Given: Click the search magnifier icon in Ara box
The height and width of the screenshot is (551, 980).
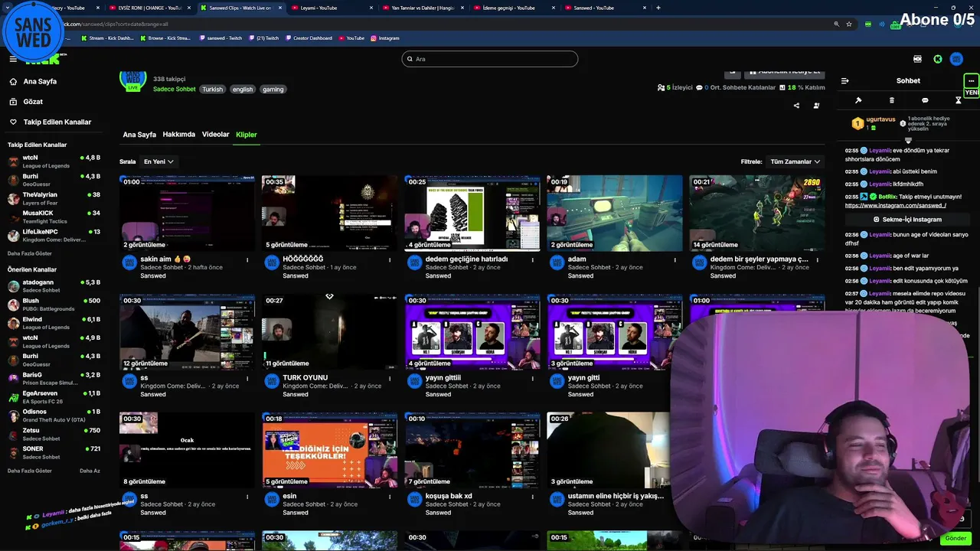Looking at the screenshot, I should coord(410,59).
